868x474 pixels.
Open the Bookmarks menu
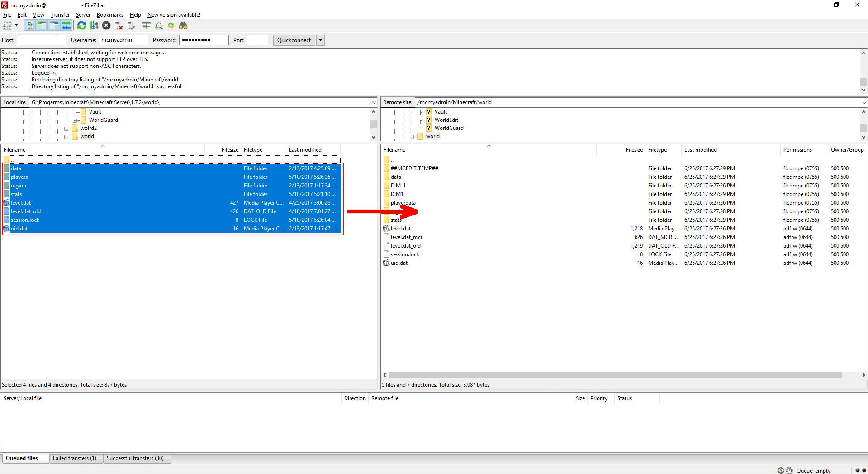(x=110, y=14)
